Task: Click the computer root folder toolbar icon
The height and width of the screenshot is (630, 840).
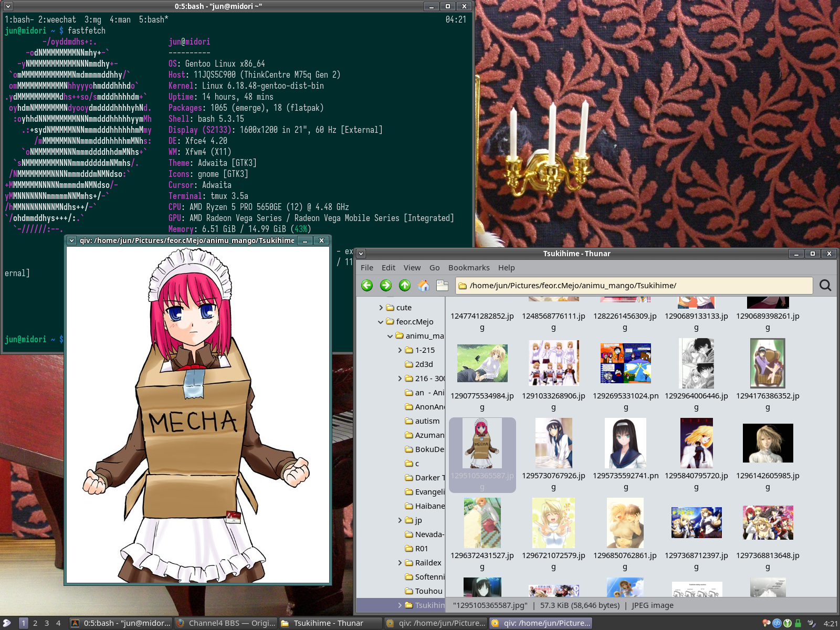Action: pyautogui.click(x=443, y=285)
